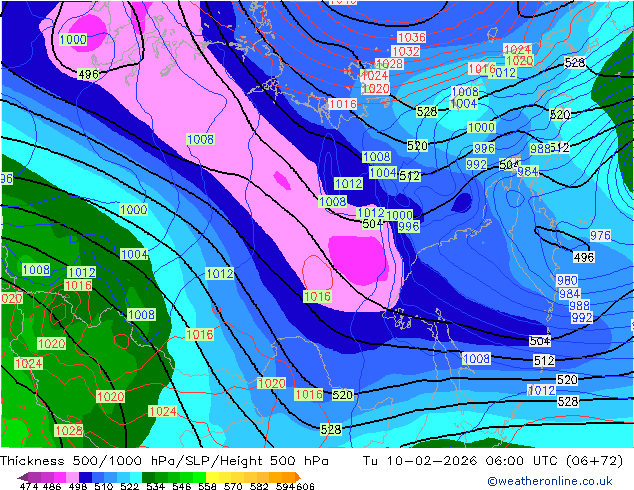Click the forecast date 'Tu 10-02-2026 06:00 UTC'

click(x=461, y=461)
